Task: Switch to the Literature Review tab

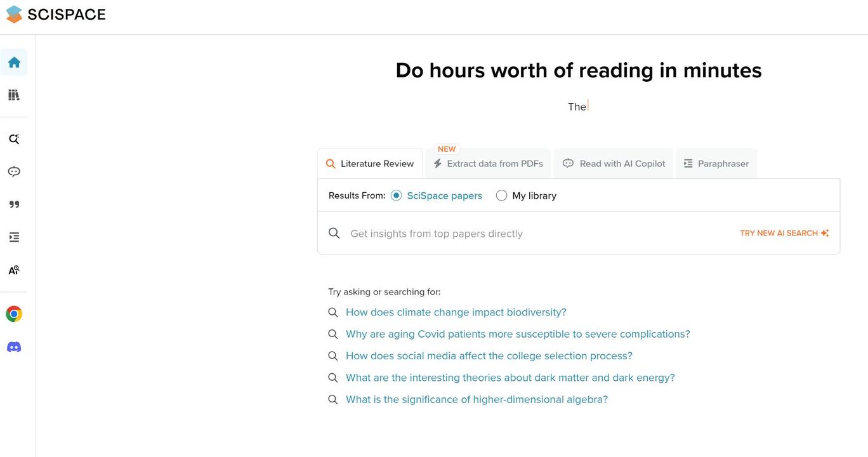Action: click(x=370, y=164)
